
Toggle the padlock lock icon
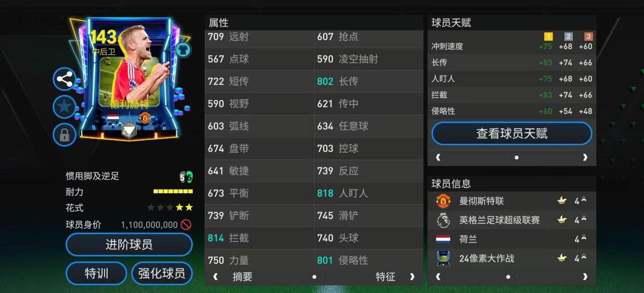tap(65, 135)
